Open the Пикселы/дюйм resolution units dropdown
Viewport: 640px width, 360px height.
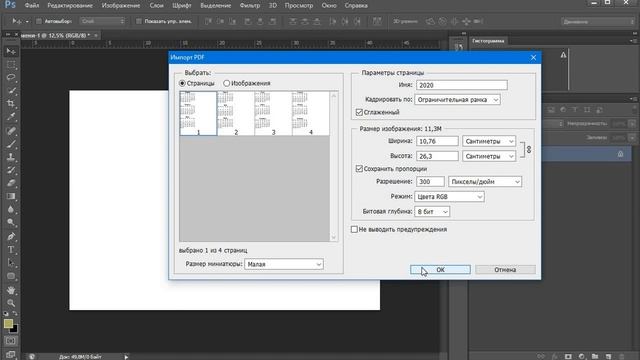(x=485, y=182)
